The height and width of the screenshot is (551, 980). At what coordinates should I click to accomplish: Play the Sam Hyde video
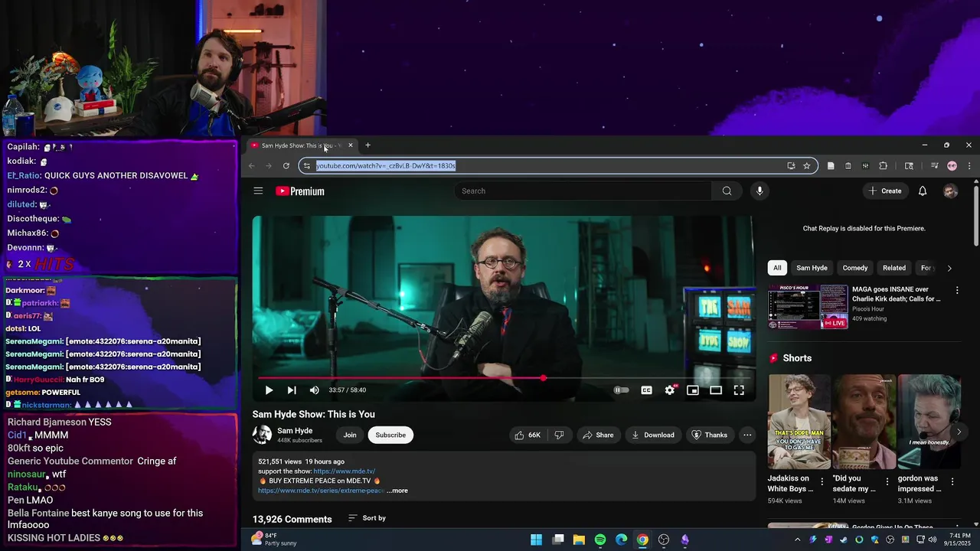(x=269, y=390)
